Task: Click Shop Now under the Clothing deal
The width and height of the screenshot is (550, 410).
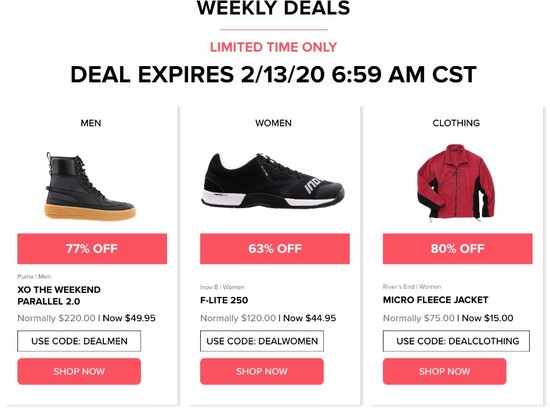Action: [x=444, y=371]
